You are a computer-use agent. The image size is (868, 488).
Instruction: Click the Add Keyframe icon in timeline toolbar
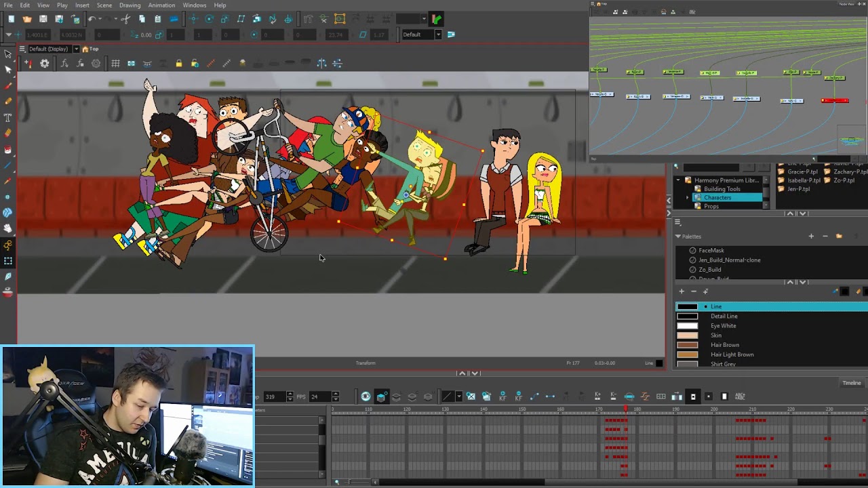click(x=502, y=396)
